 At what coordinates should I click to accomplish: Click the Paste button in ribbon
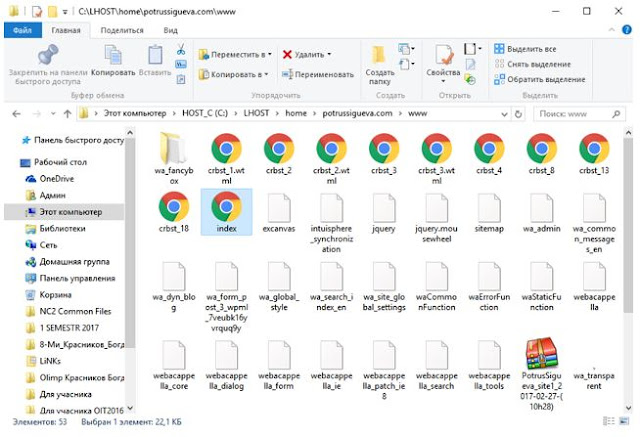pos(155,60)
